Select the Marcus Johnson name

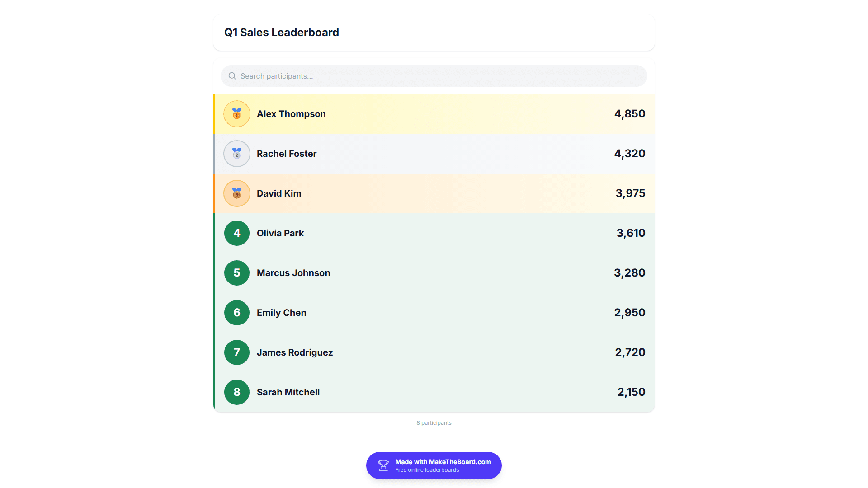point(293,273)
